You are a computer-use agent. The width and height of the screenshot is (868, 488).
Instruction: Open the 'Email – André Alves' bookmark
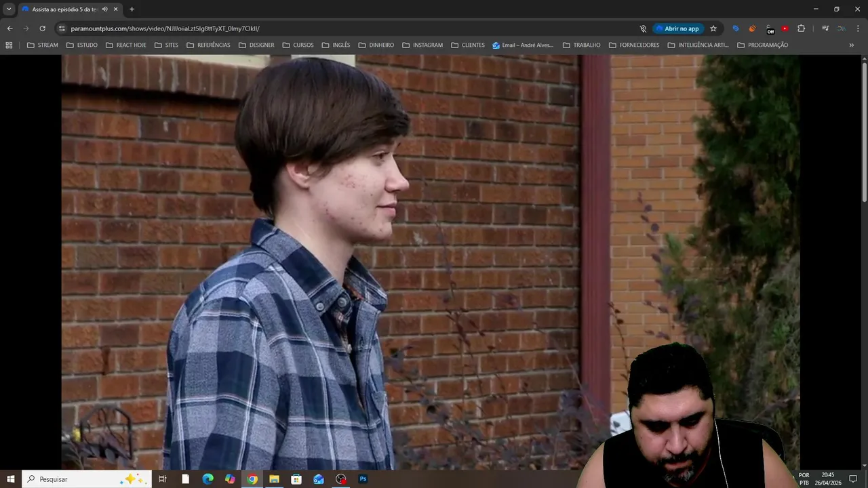pyautogui.click(x=523, y=45)
